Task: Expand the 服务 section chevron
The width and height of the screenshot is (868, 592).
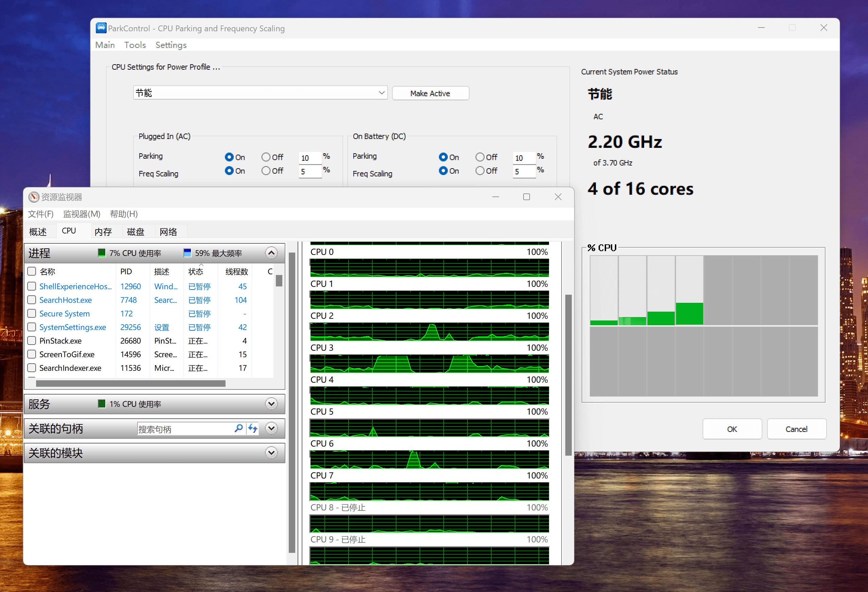Action: tap(271, 404)
